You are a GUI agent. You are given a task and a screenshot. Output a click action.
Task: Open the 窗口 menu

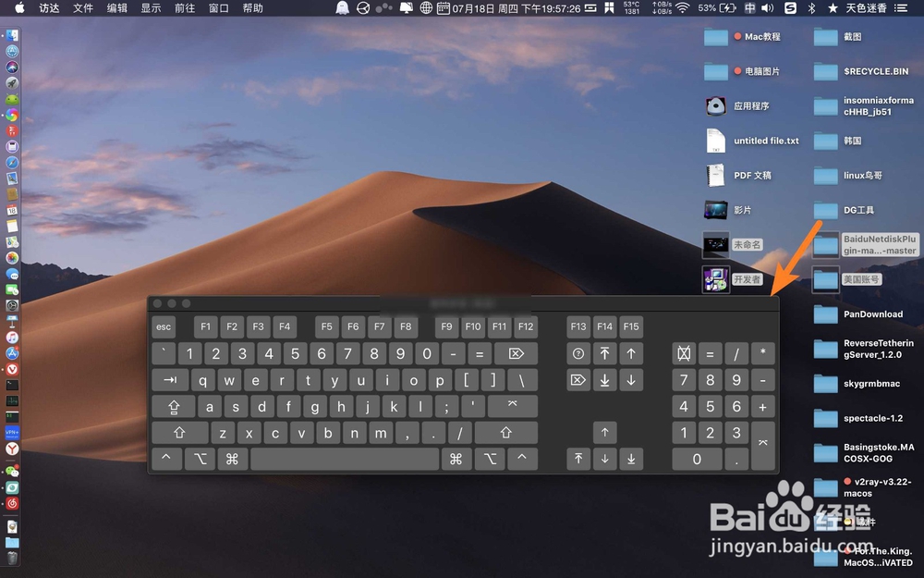coord(219,8)
